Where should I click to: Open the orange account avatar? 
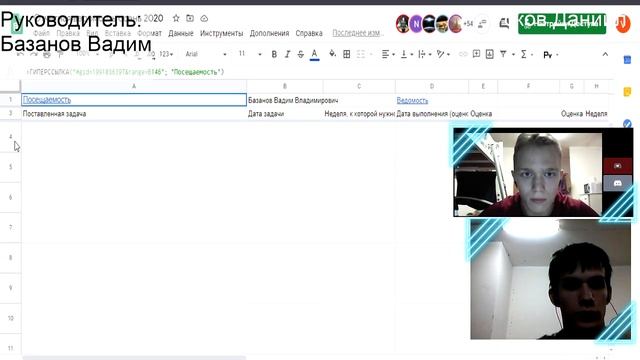[623, 24]
